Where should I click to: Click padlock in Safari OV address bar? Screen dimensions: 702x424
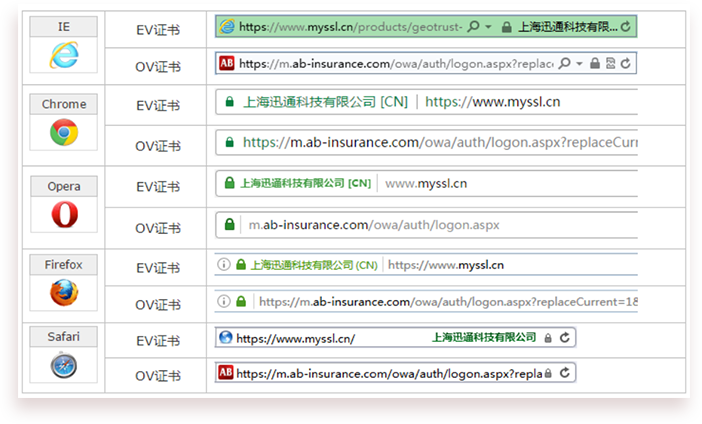click(x=548, y=373)
